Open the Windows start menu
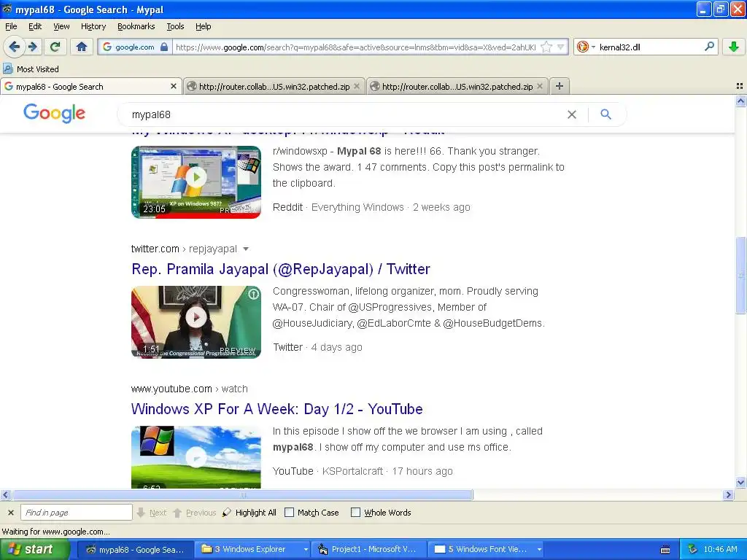 (x=34, y=549)
